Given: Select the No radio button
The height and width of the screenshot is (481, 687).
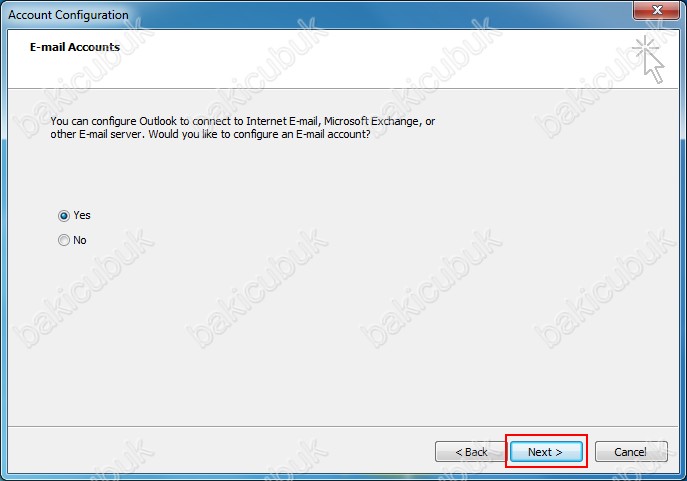Looking at the screenshot, I should (64, 240).
